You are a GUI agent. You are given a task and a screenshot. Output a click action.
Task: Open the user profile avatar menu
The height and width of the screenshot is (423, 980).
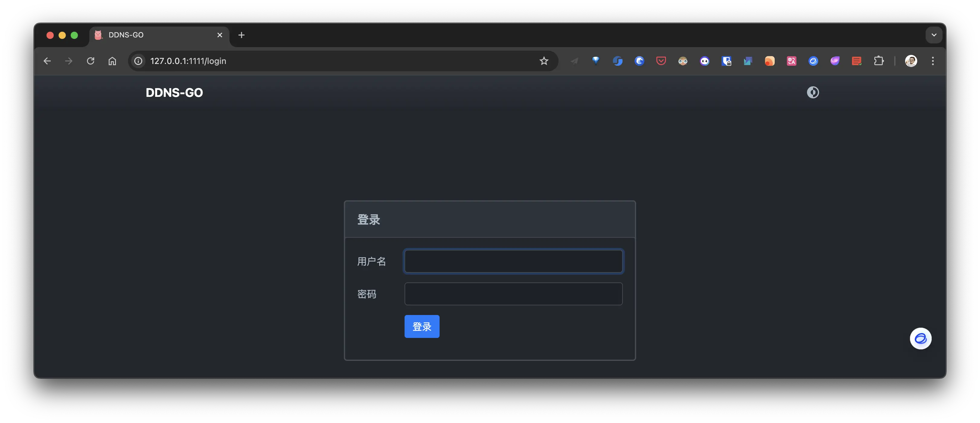911,61
